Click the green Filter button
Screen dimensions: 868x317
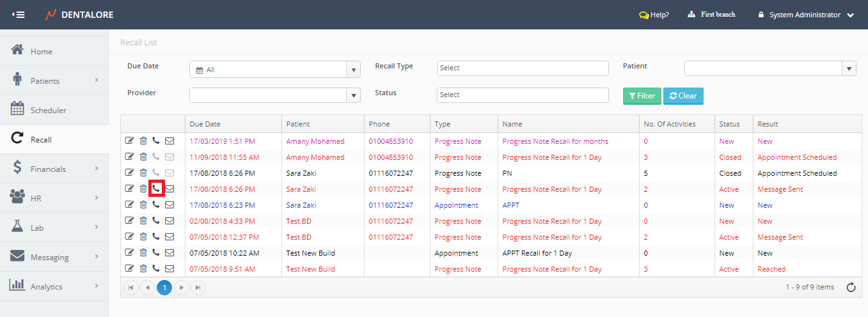tap(642, 96)
